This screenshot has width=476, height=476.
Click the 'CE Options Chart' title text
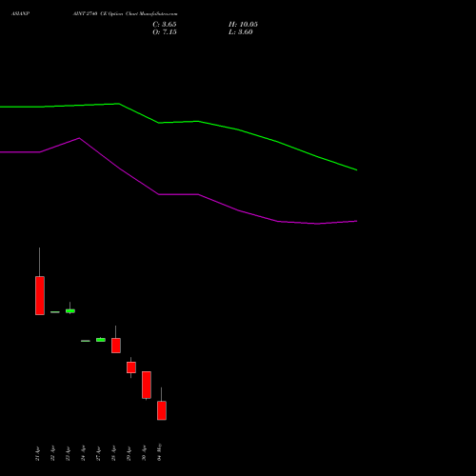118,13
